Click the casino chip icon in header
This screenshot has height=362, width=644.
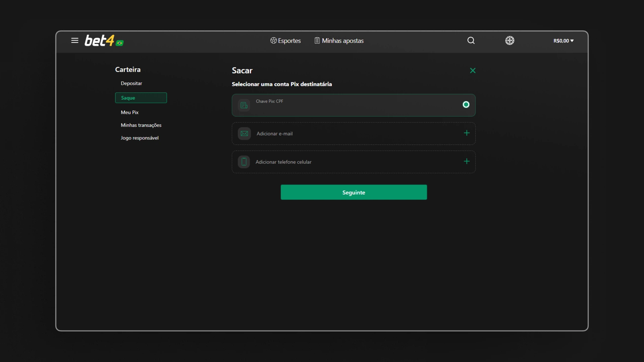[x=509, y=41]
